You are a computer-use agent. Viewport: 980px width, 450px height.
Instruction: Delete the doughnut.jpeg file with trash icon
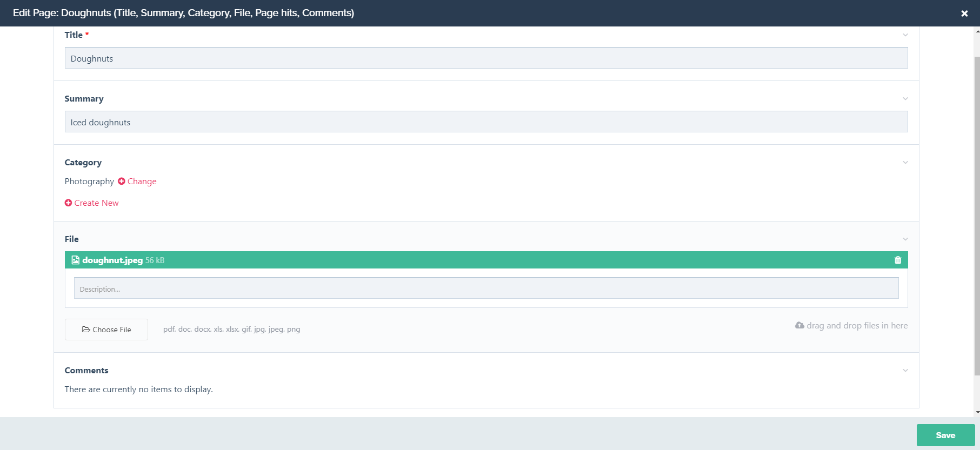click(x=898, y=260)
